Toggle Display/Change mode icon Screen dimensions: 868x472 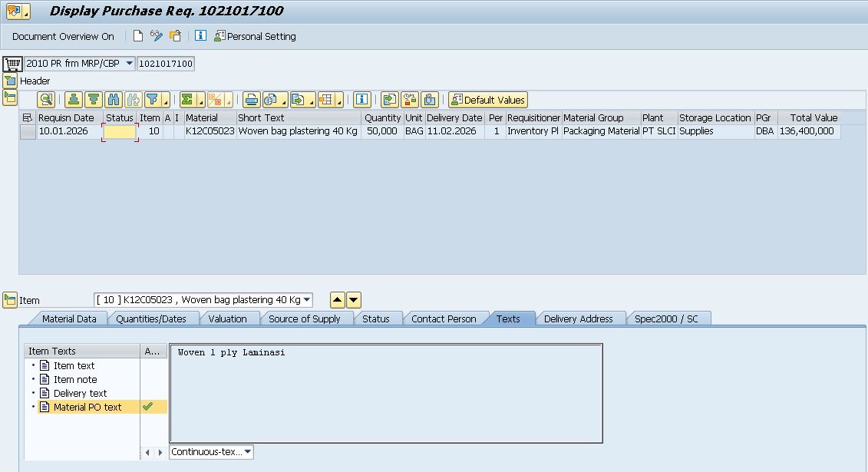click(x=157, y=36)
